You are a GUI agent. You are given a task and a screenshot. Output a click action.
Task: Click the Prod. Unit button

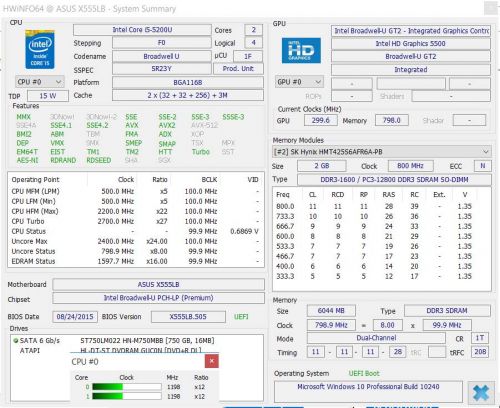coord(238,69)
